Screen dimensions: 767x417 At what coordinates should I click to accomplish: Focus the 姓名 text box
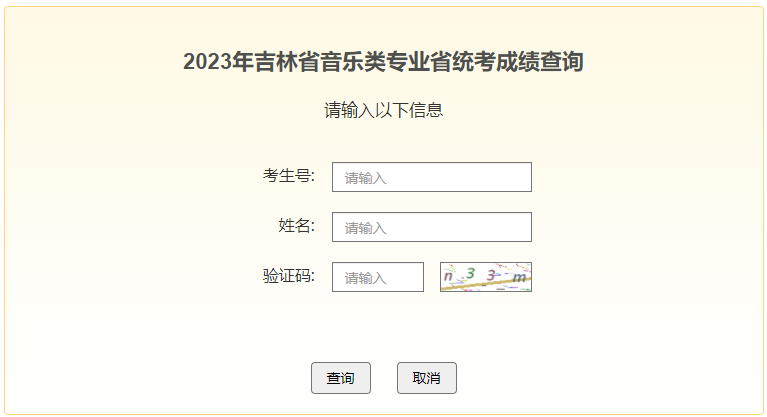click(431, 227)
